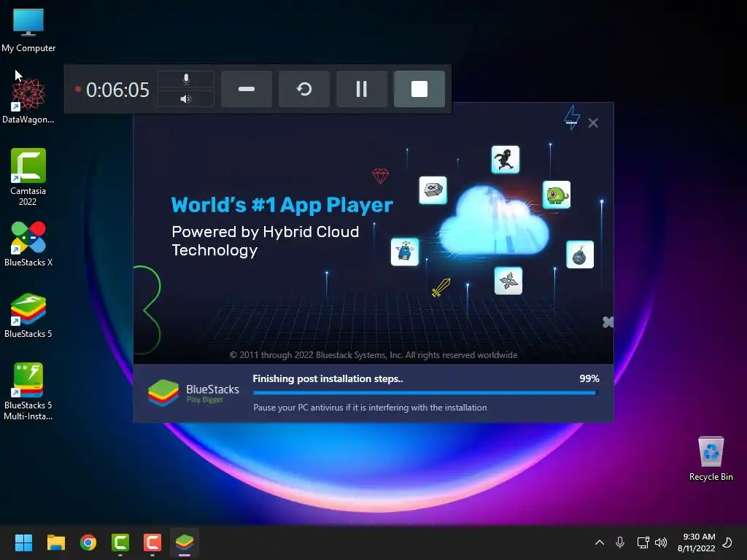Select the Recycle Bin icon
This screenshot has height=560, width=747.
[x=711, y=458]
